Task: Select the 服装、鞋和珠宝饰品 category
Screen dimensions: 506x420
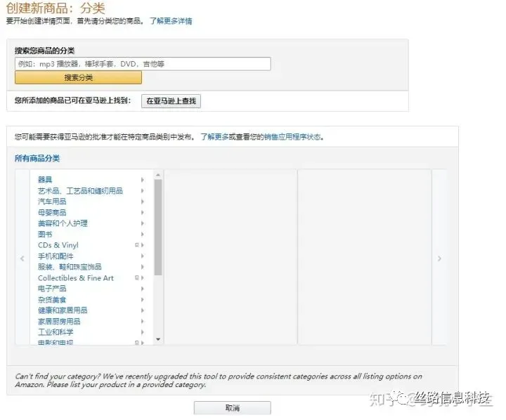Action: 70,267
